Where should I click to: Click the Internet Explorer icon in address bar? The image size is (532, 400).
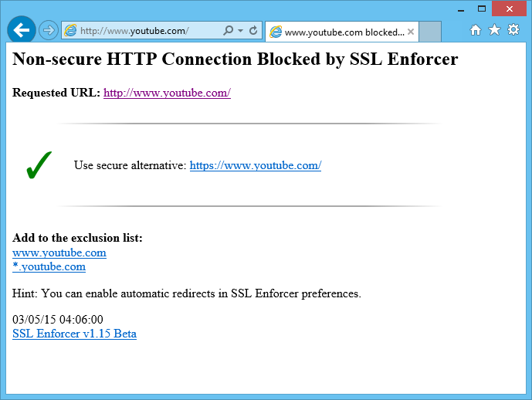70,31
